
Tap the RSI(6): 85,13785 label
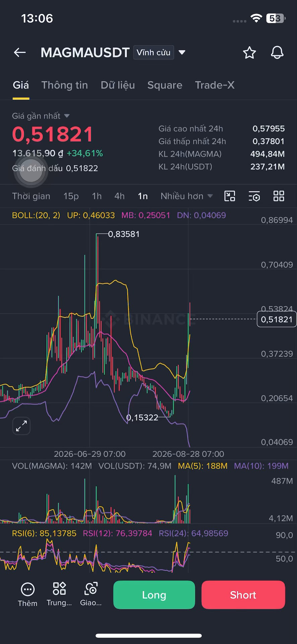click(x=44, y=534)
